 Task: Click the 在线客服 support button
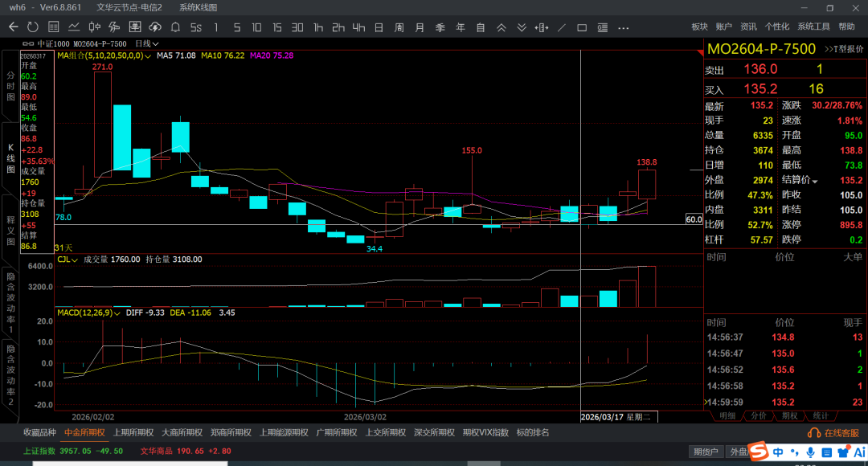coord(836,432)
